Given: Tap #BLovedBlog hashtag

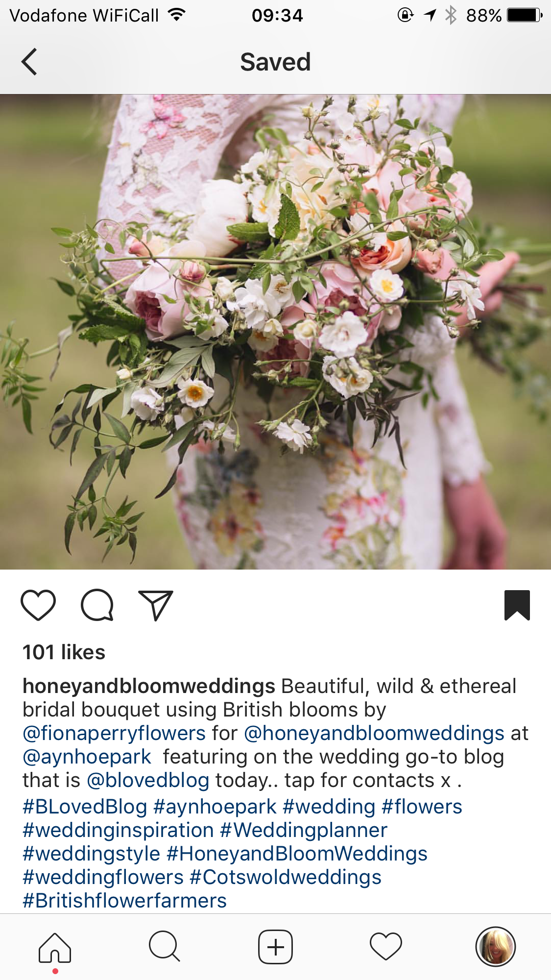Looking at the screenshot, I should [x=85, y=807].
